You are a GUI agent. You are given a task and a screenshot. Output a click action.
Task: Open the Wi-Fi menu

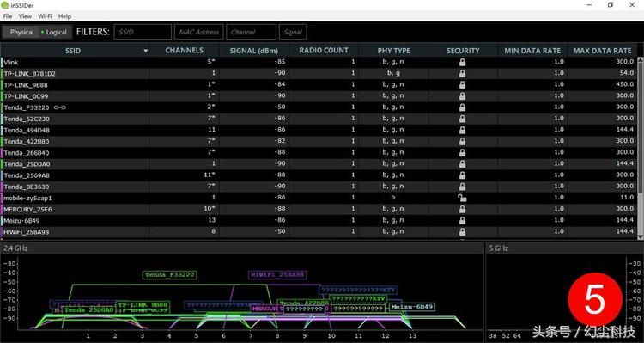[45, 16]
